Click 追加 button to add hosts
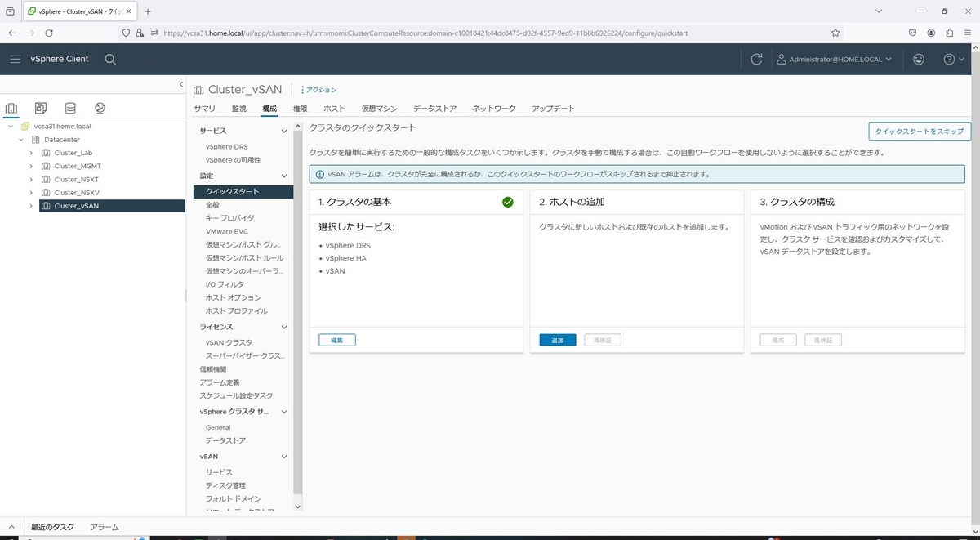Screen dimensions: 980x540 click(x=558, y=340)
